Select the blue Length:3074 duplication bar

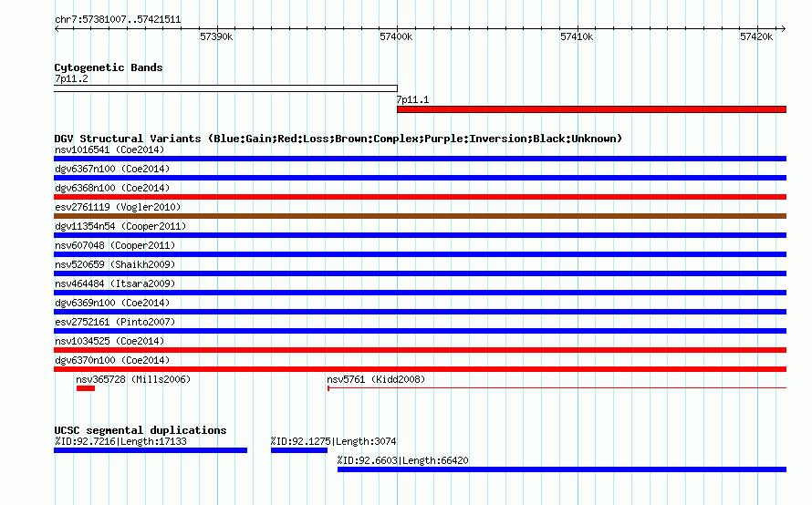(299, 450)
